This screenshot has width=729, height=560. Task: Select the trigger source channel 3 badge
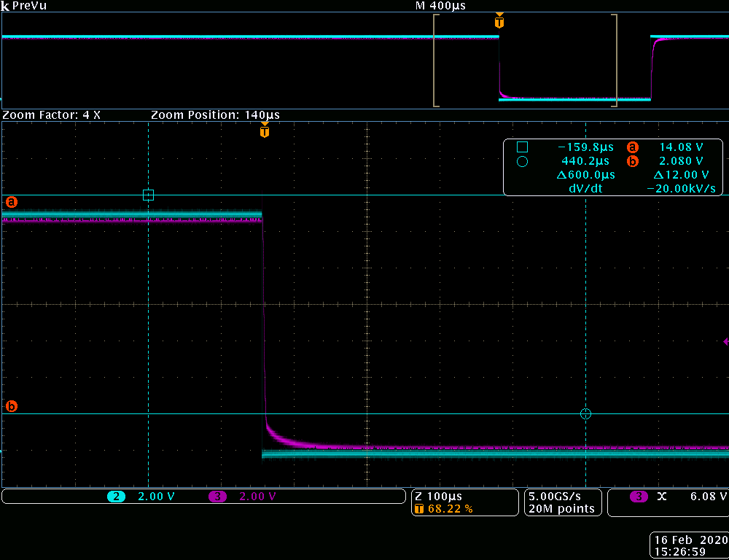pos(639,497)
